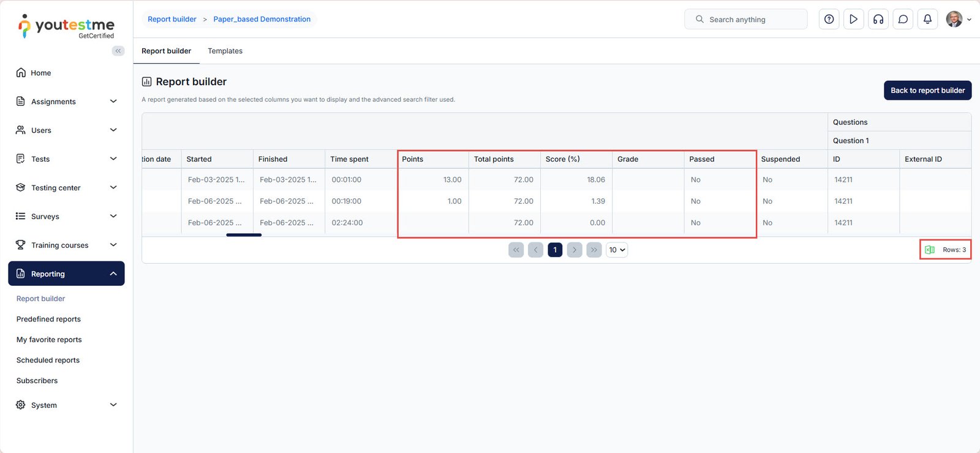Open the chat message icon
Viewport: 980px width, 453px height.
(x=903, y=20)
